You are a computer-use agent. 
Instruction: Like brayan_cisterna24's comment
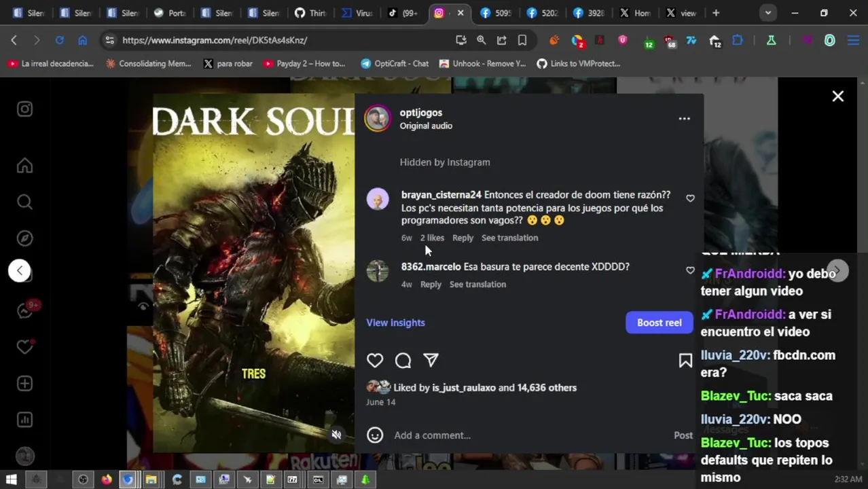pyautogui.click(x=690, y=198)
